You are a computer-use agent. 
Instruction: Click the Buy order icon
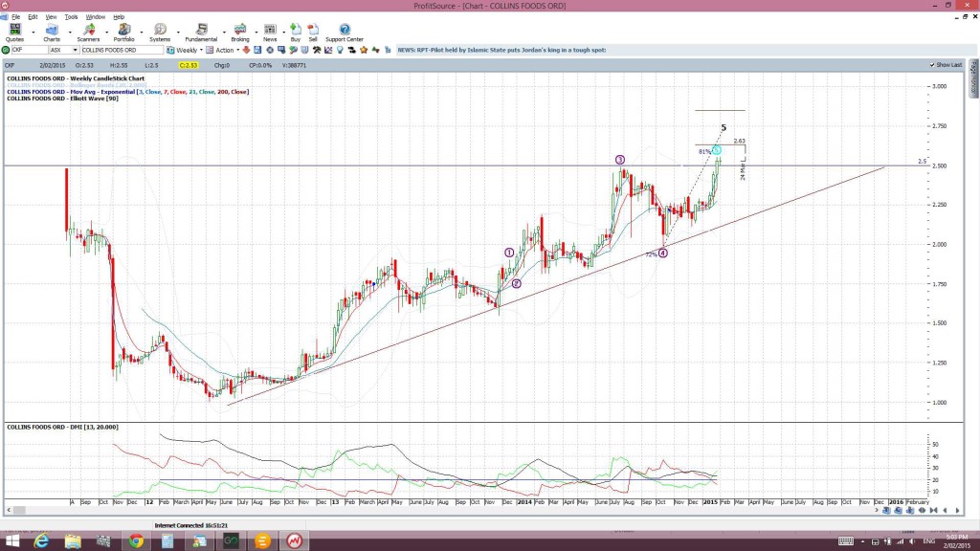click(x=296, y=30)
